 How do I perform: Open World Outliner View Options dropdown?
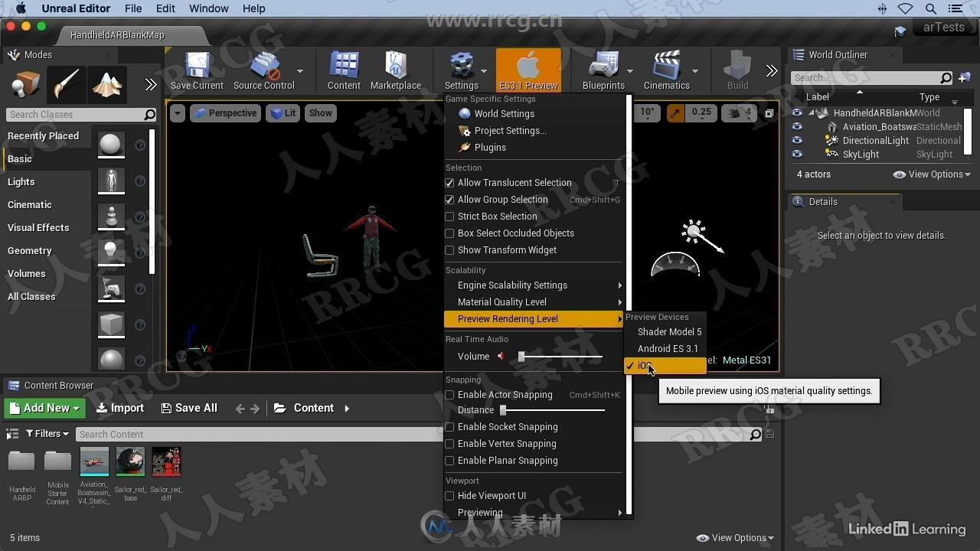pos(932,174)
